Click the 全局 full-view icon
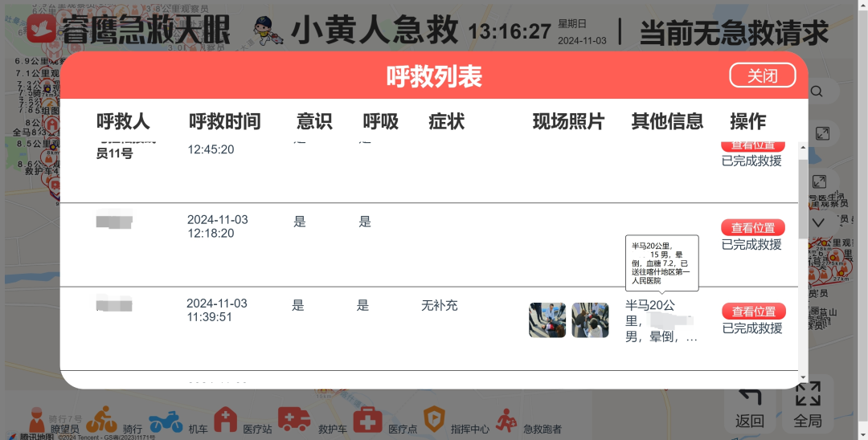 [808, 394]
